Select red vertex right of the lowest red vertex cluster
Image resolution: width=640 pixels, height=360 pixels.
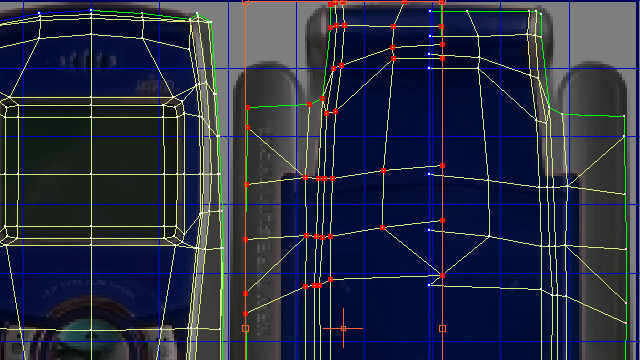point(331,280)
